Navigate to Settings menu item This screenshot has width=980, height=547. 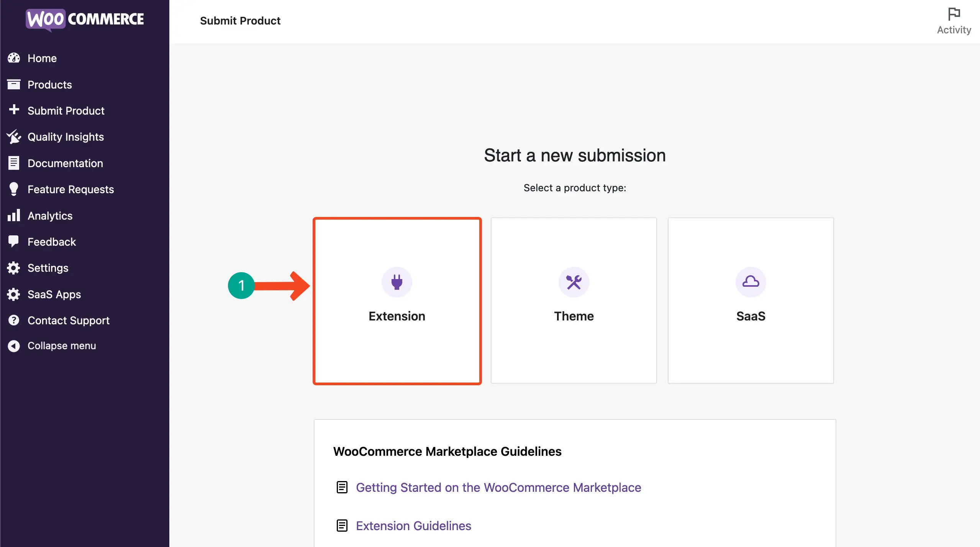(x=47, y=268)
